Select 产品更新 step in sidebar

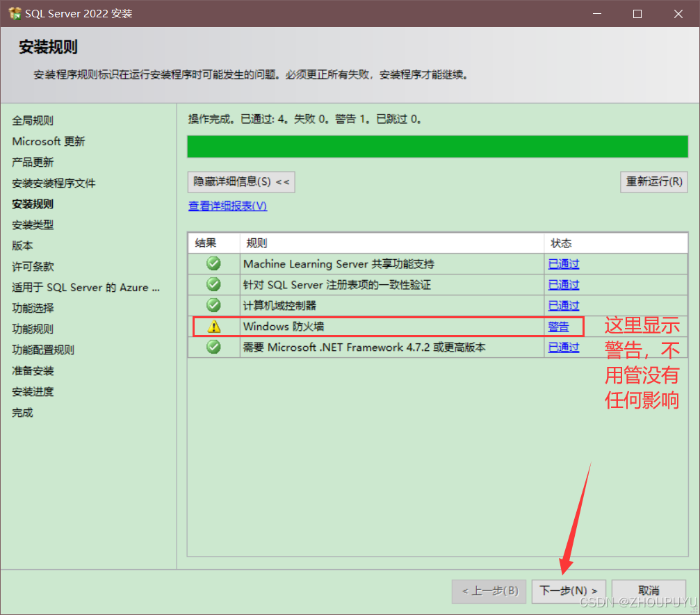tap(33, 162)
